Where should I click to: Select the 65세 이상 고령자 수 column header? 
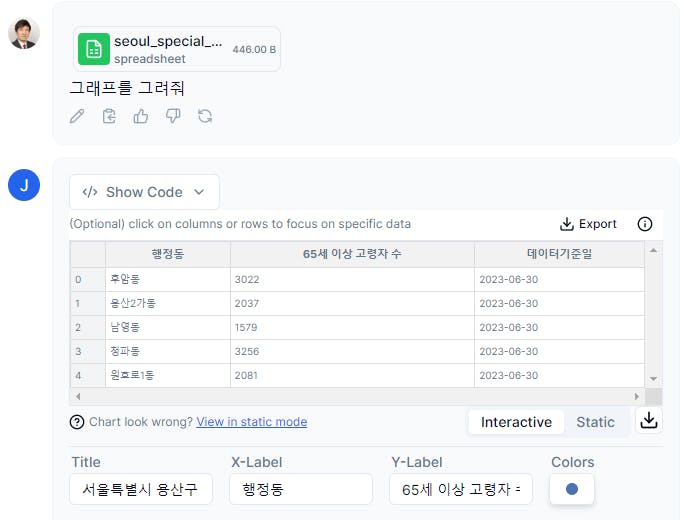[352, 254]
